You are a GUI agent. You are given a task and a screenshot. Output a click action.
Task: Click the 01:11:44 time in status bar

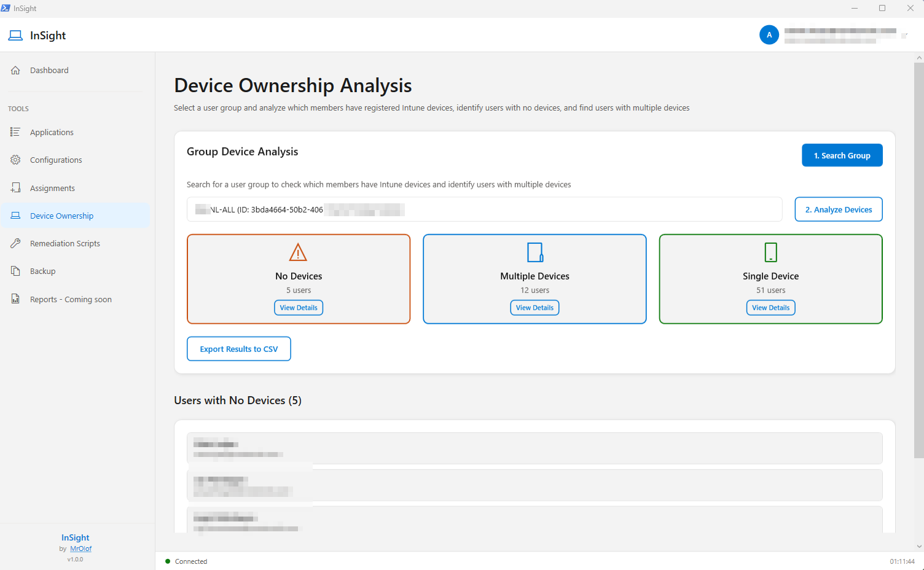point(902,561)
